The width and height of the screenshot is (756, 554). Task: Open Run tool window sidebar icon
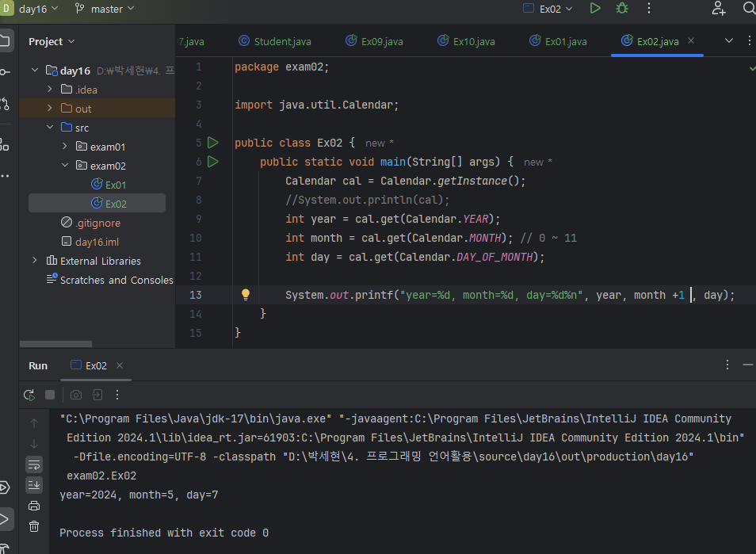coord(5,519)
